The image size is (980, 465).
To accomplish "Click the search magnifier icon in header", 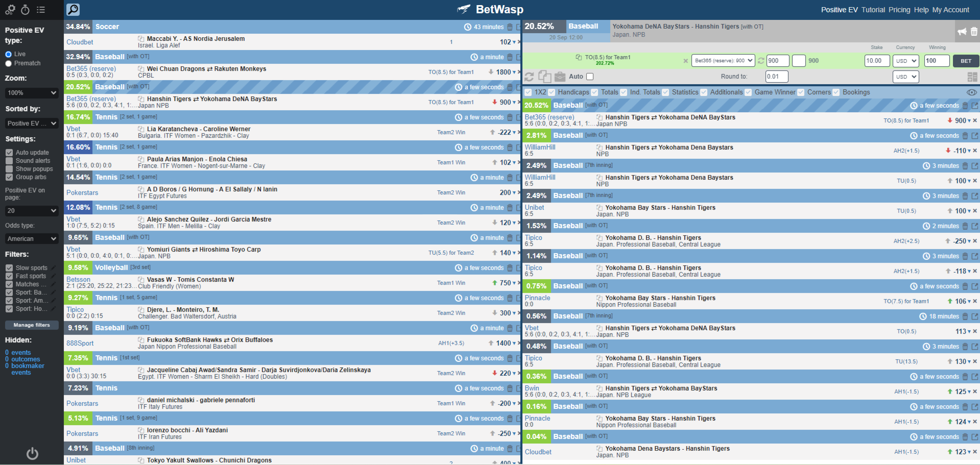I will [x=73, y=9].
